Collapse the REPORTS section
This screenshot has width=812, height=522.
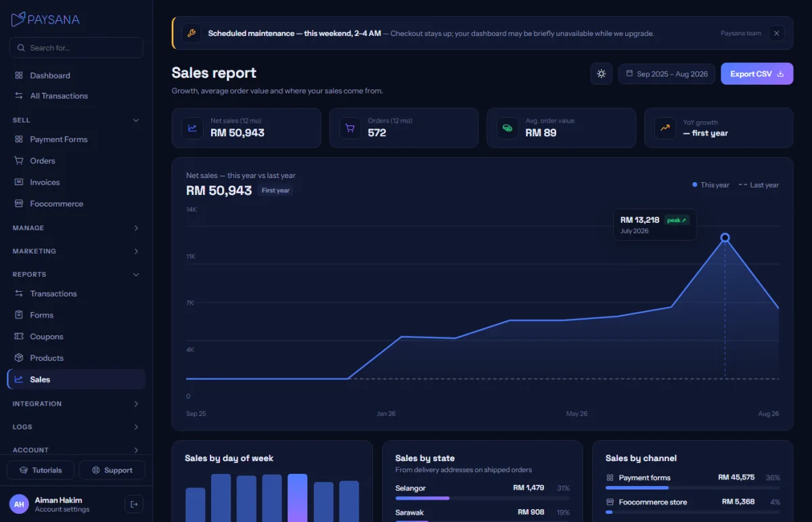pos(76,274)
